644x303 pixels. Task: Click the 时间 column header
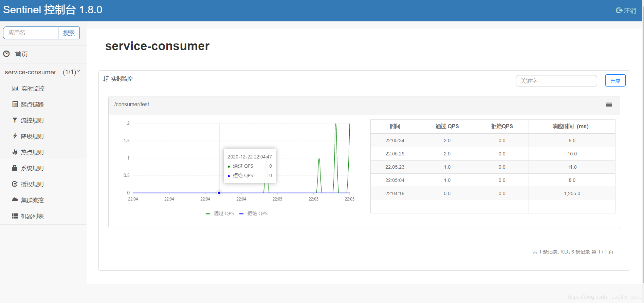(395, 127)
